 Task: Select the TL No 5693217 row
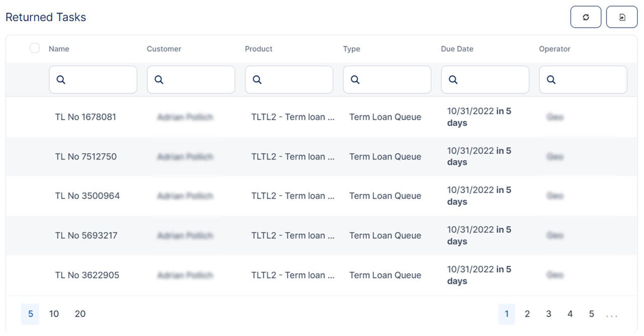(x=86, y=235)
